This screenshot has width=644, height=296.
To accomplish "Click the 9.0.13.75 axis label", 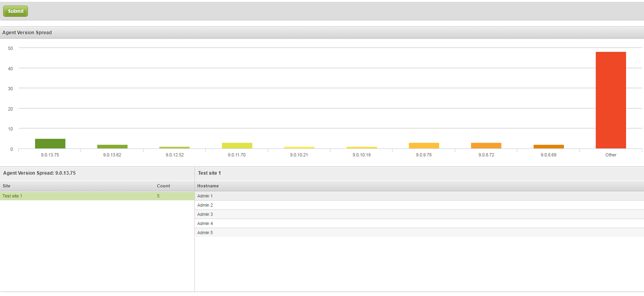I will coord(50,155).
